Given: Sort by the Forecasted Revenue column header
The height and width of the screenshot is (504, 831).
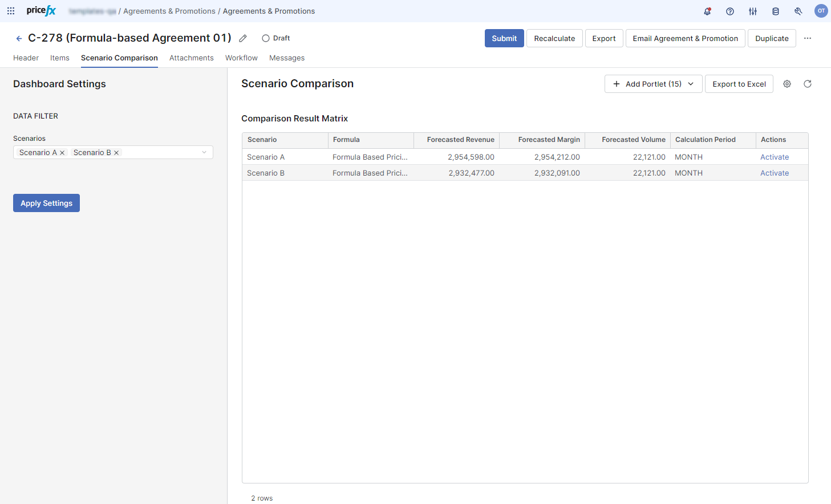Looking at the screenshot, I should pyautogui.click(x=460, y=140).
